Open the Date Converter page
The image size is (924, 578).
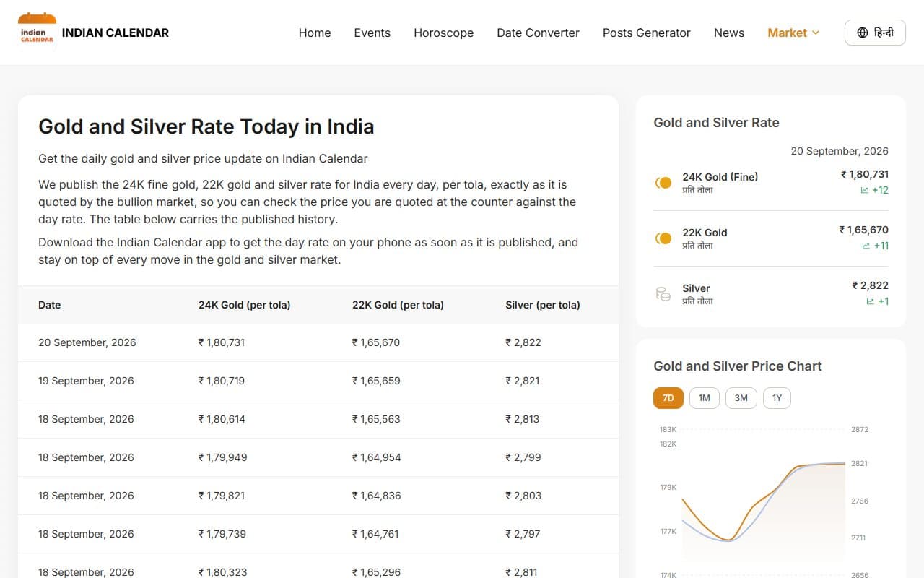click(x=538, y=33)
